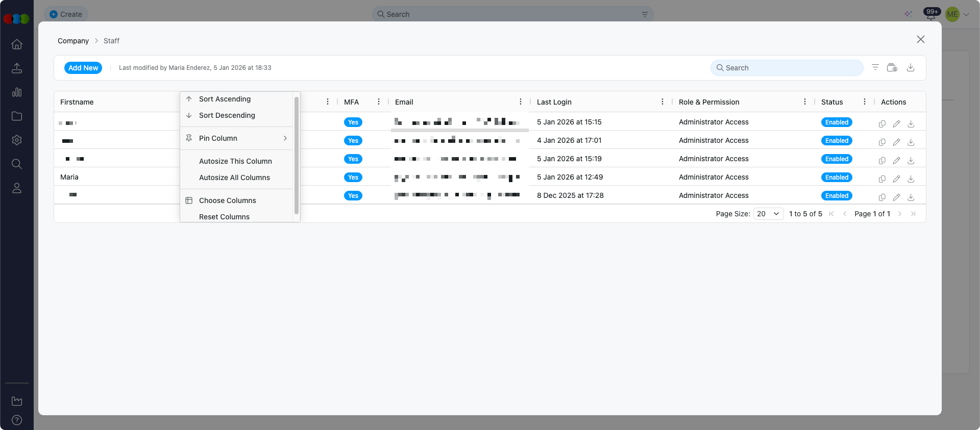This screenshot has width=980, height=430.
Task: Click the edit pencil icon in Maria's row
Action: tap(896, 179)
